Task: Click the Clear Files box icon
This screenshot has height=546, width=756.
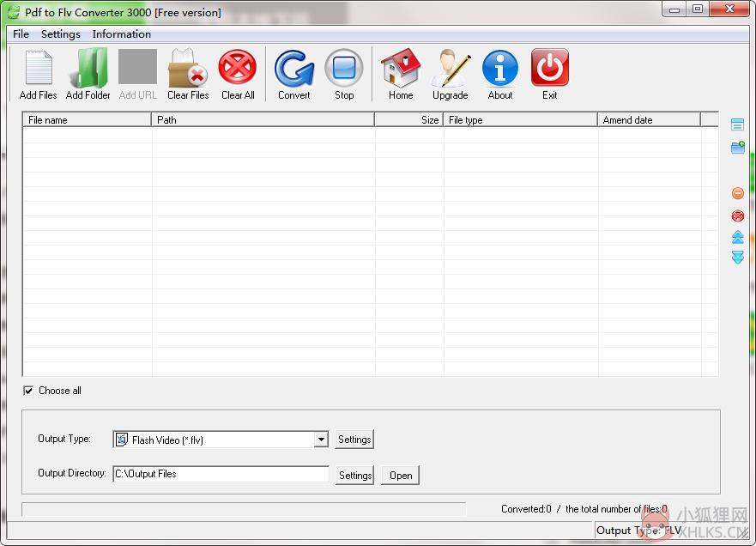Action: (188, 68)
